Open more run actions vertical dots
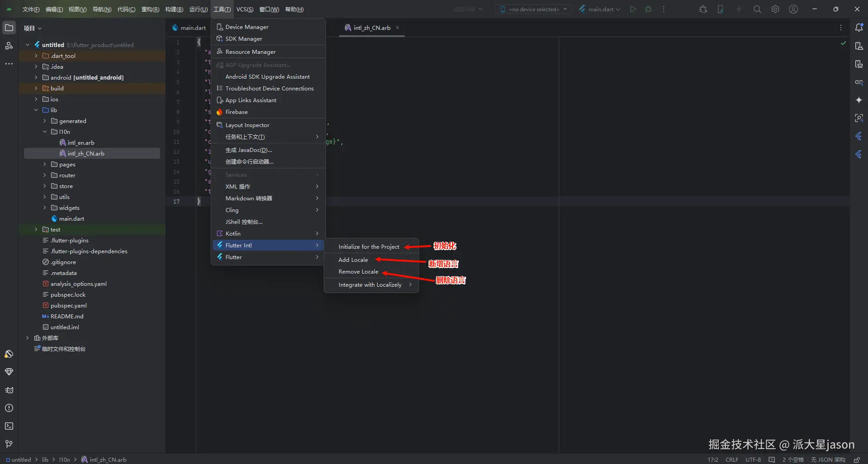868x464 pixels. 664,9
